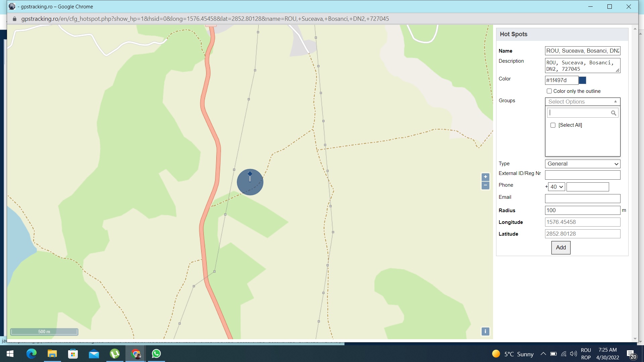This screenshot has width=644, height=362.
Task: Click the Add hotspot button
Action: click(560, 248)
